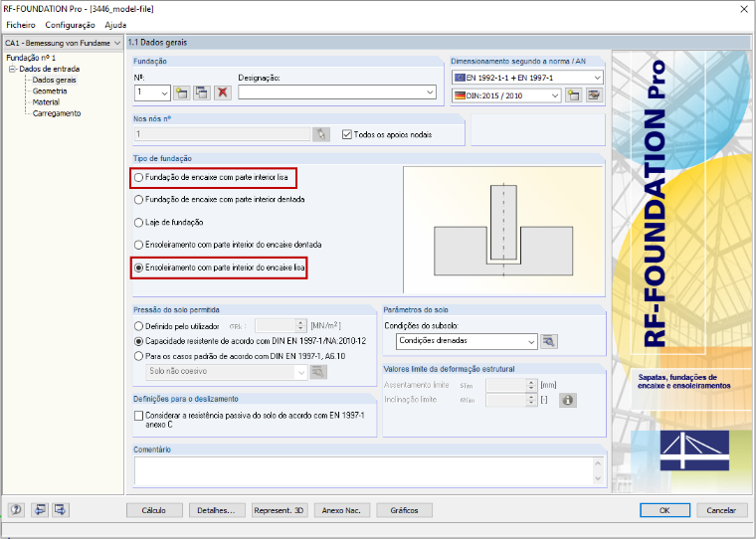Delete foundation with red X icon
Viewport: 756px width, 539px height.
coord(222,92)
